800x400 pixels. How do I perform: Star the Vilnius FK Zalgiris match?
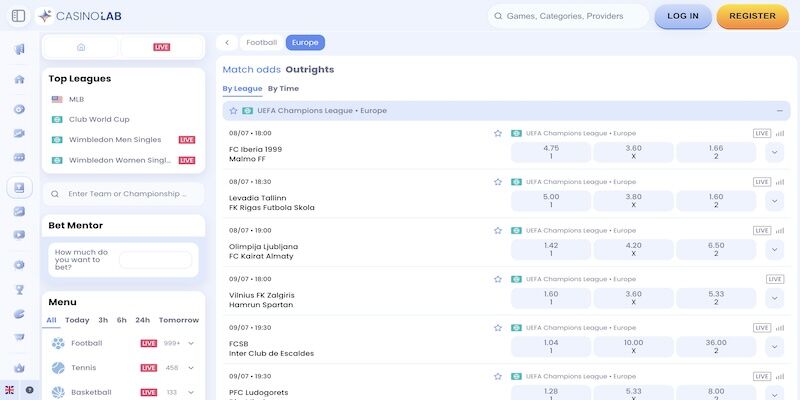pyautogui.click(x=498, y=279)
